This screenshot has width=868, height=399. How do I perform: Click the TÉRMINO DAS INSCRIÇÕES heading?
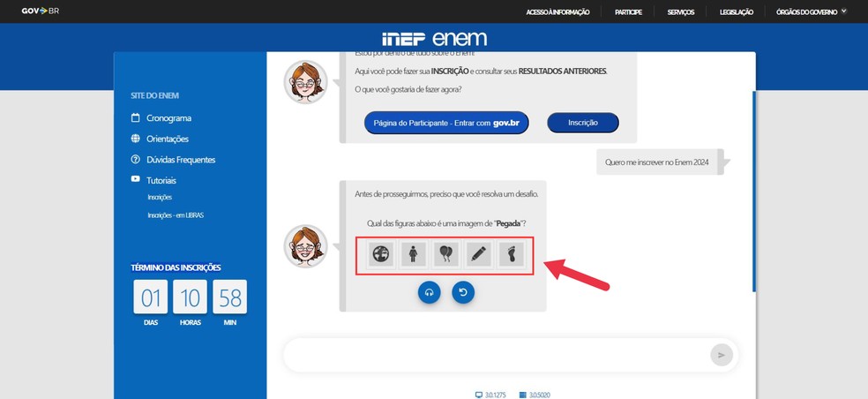coord(176,267)
